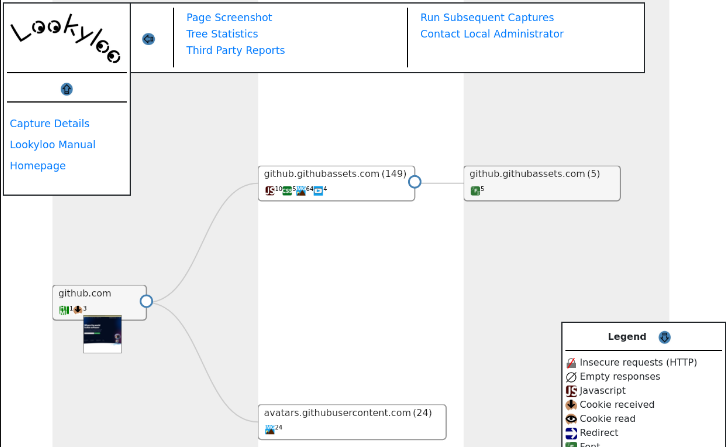Screen dimensions: 726x447
Task: Click the green icon on the github.com node
Action: click(64, 309)
